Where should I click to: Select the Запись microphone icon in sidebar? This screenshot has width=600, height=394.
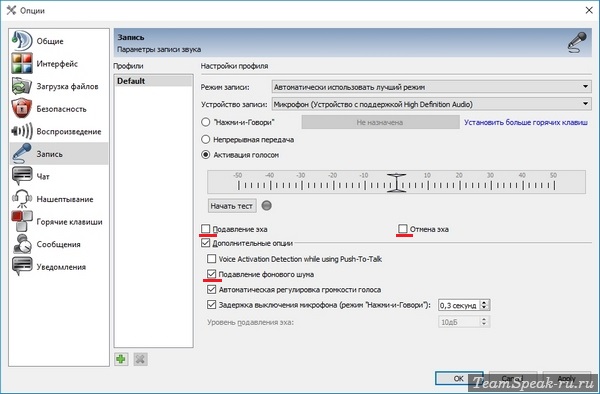click(x=22, y=154)
